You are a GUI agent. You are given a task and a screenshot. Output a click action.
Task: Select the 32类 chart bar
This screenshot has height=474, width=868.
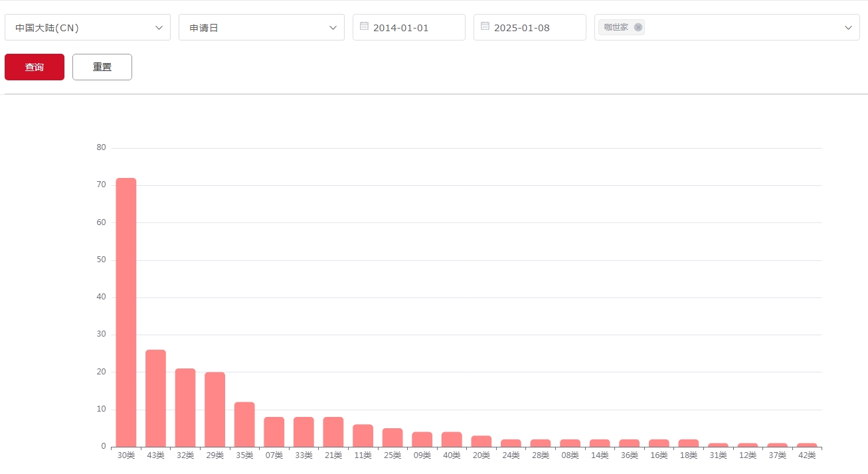click(185, 408)
